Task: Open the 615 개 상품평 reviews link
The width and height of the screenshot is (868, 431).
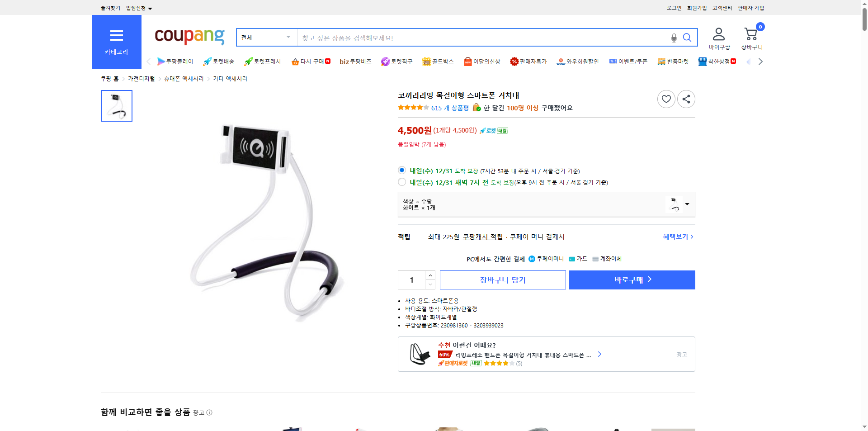Action: pos(449,108)
